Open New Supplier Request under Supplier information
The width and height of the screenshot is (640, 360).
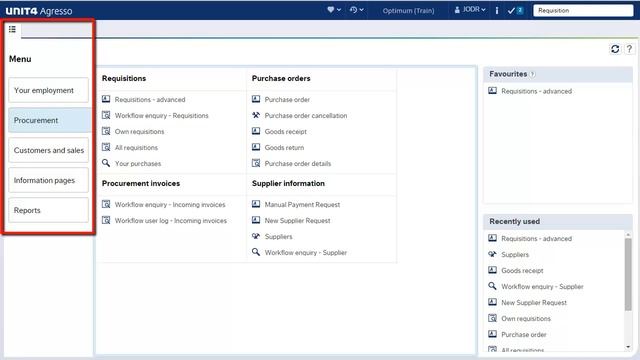[x=297, y=220]
